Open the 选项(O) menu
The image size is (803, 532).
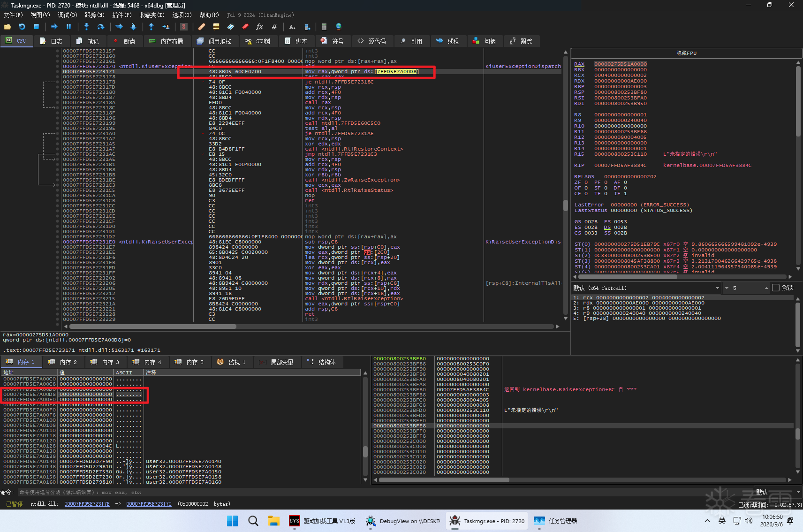[182, 15]
